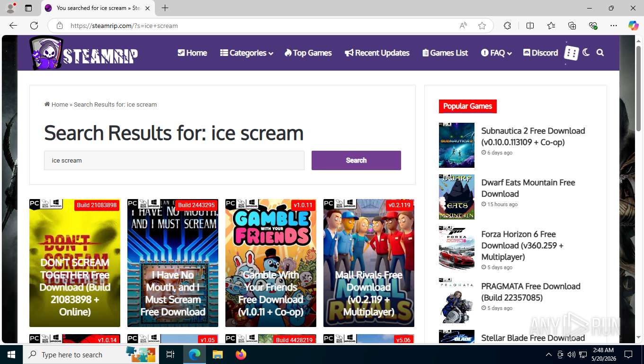
Task: Open DON'T SCREAM TOGETHER game card
Action: tap(75, 263)
